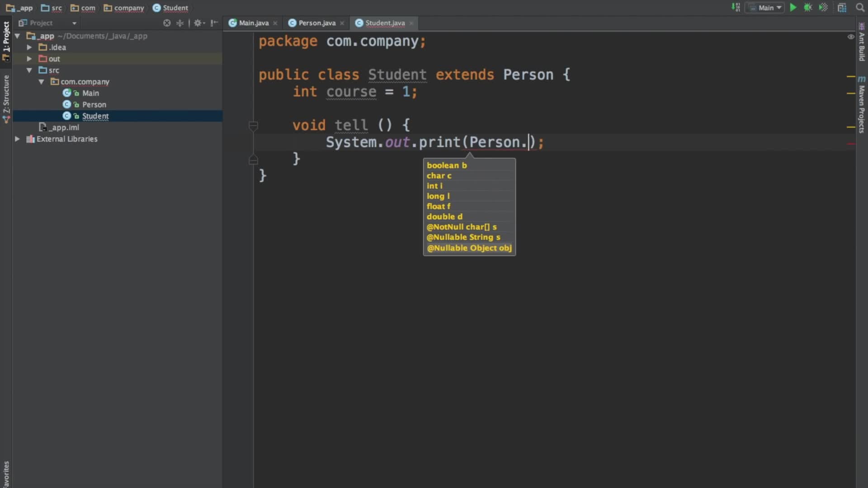
Task: Toggle fold marker at tell closing brace
Action: point(253,159)
